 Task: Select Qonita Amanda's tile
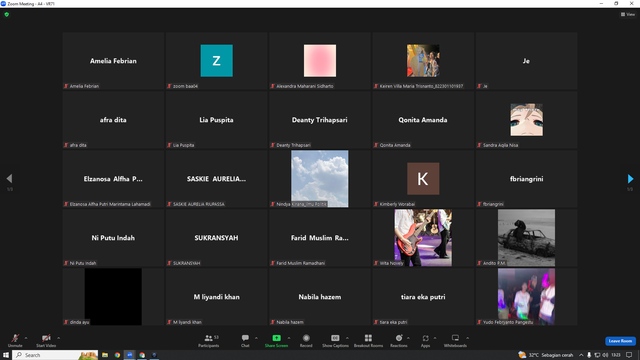[x=423, y=120]
